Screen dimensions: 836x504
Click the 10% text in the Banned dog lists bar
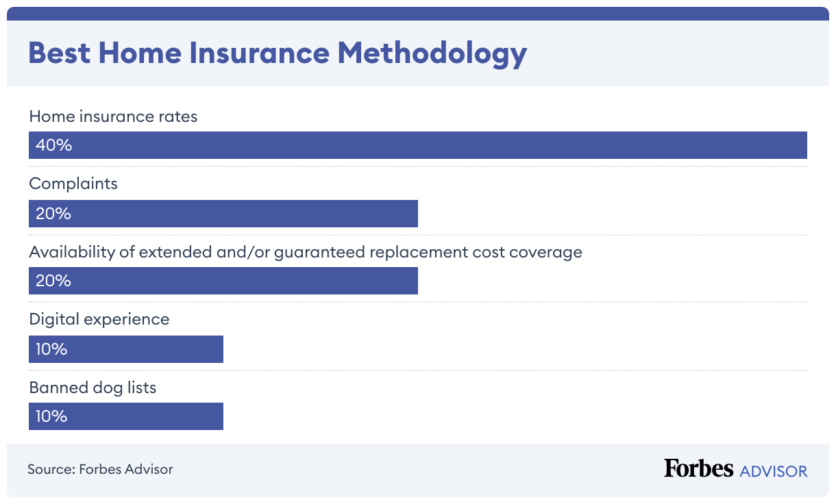(51, 416)
